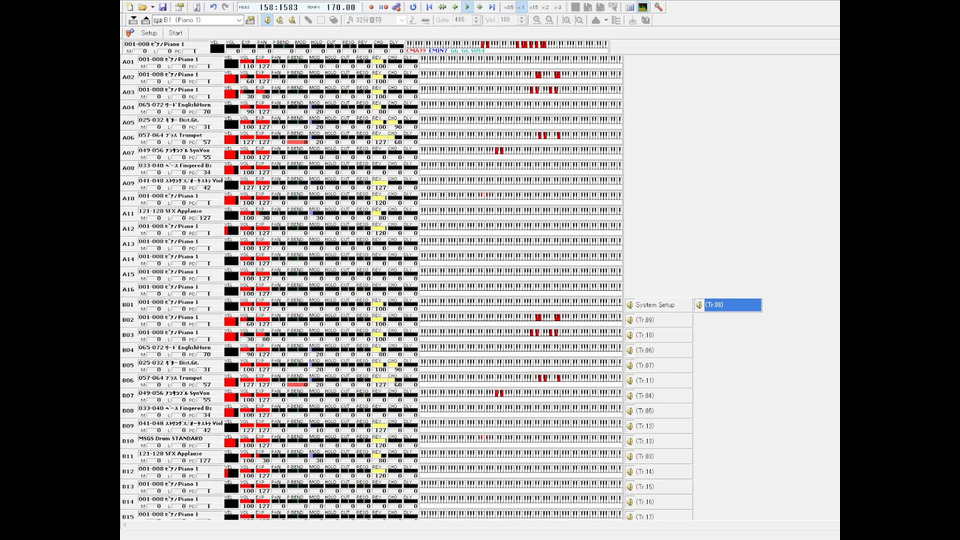This screenshot has height=540, width=960.
Task: Click the measure counter 158:1583
Action: pyautogui.click(x=279, y=7)
